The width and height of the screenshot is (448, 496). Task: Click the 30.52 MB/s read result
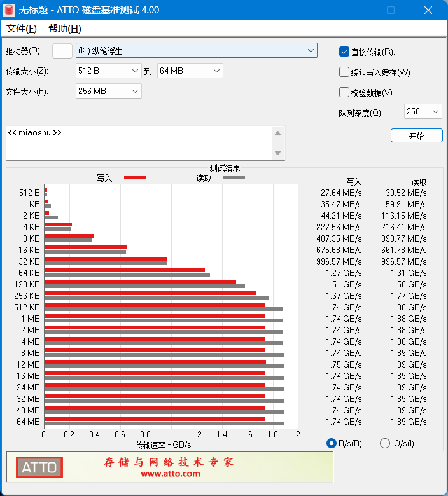pos(406,193)
